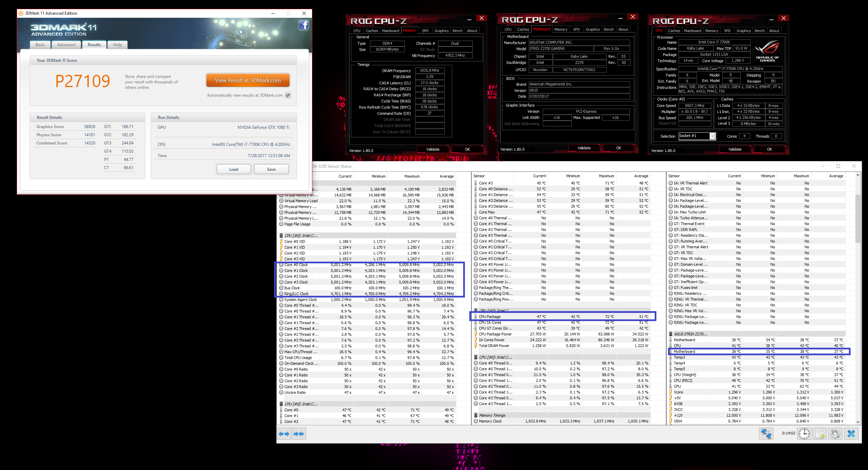Select the CPU (PECI) sensor row
Viewport: 868px width, 470px height.
pos(756,381)
